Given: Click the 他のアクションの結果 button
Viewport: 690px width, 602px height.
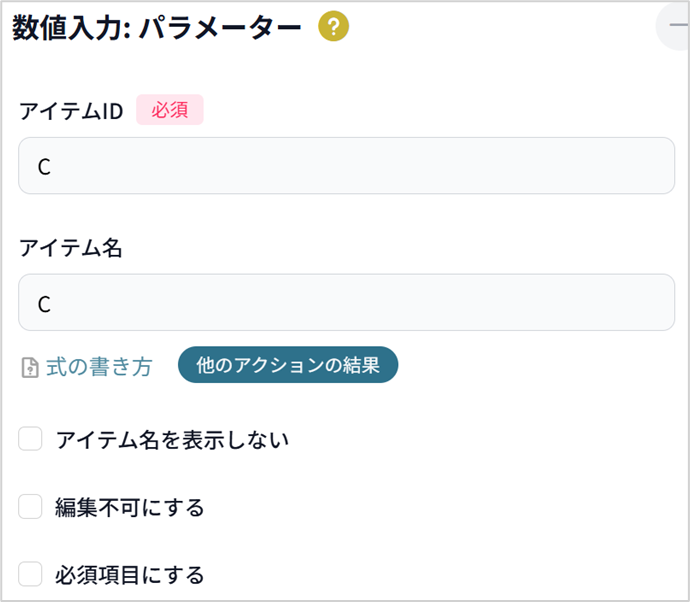Looking at the screenshot, I should coord(288,365).
